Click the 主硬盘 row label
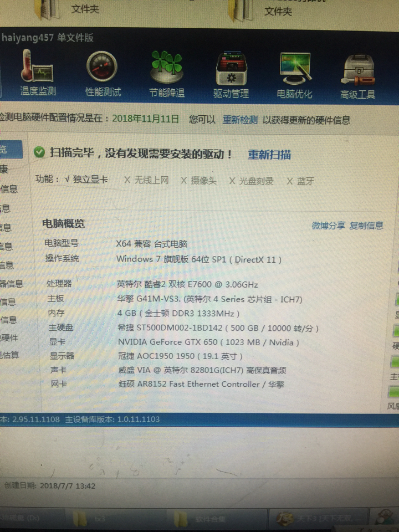This screenshot has width=399, height=532. (61, 328)
